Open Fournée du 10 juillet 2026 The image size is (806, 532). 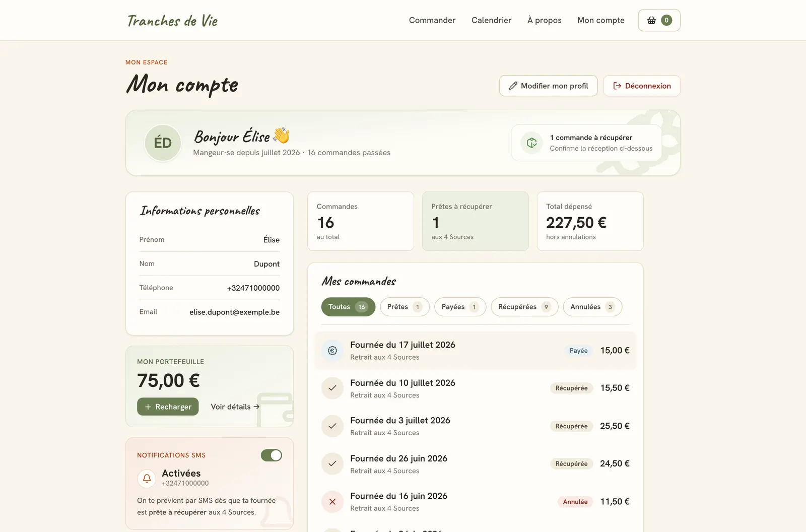476,388
